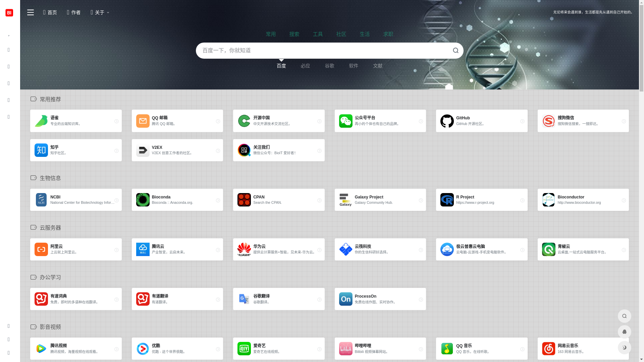Choose 百度 as search engine
The height and width of the screenshot is (362, 644).
point(281,66)
